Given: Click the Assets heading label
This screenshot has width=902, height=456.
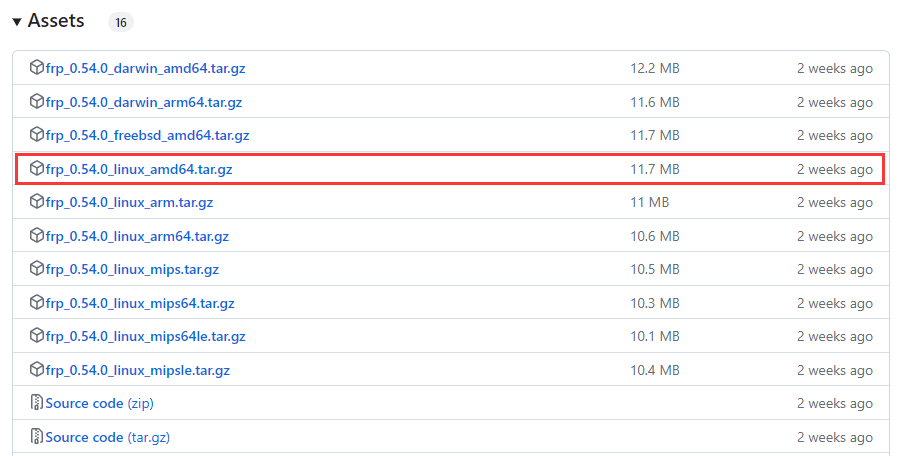Looking at the screenshot, I should (x=56, y=21).
